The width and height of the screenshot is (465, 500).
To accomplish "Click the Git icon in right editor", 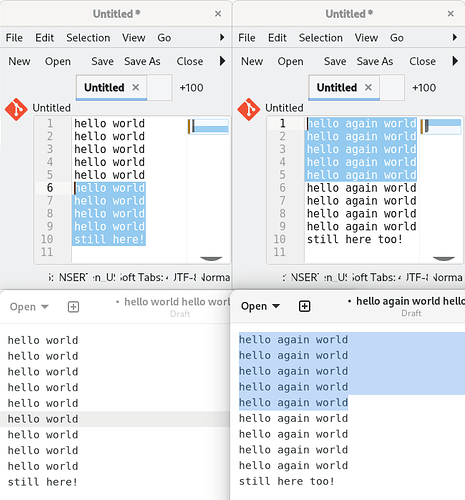I will coord(249,109).
